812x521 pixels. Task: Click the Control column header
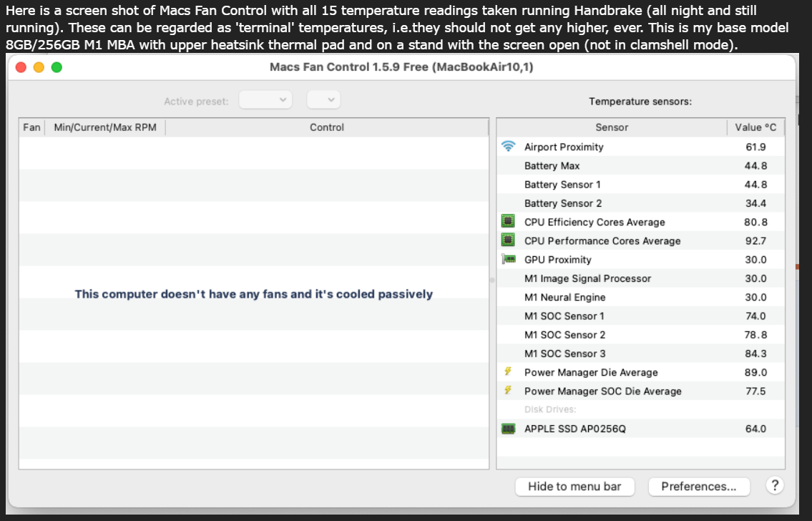point(327,127)
